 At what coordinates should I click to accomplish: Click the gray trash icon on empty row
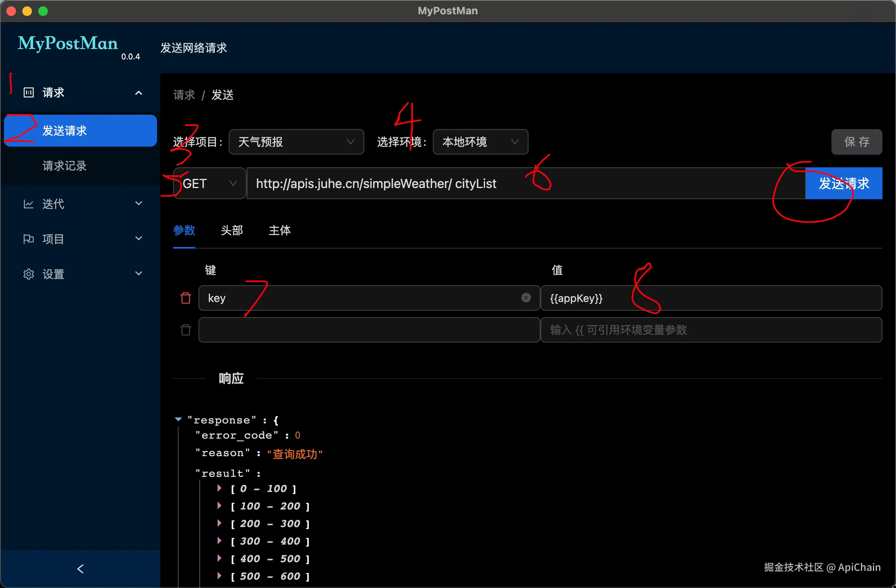(186, 330)
